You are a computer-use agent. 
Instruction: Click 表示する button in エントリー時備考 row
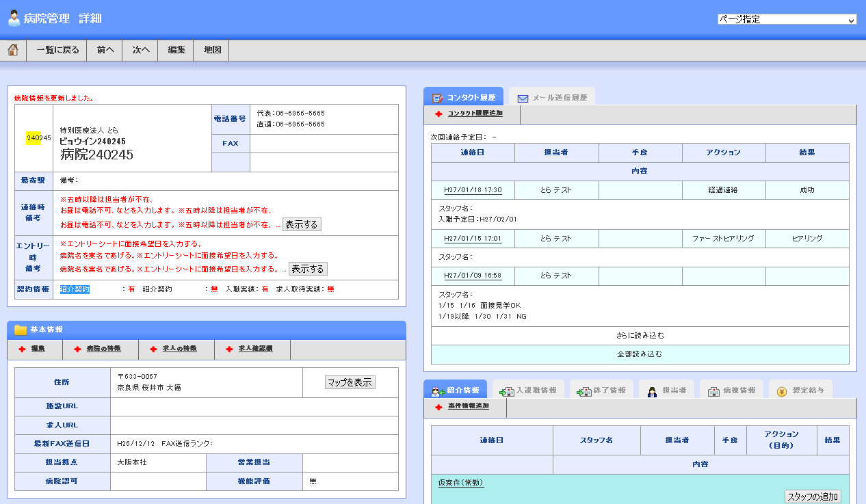tap(308, 269)
